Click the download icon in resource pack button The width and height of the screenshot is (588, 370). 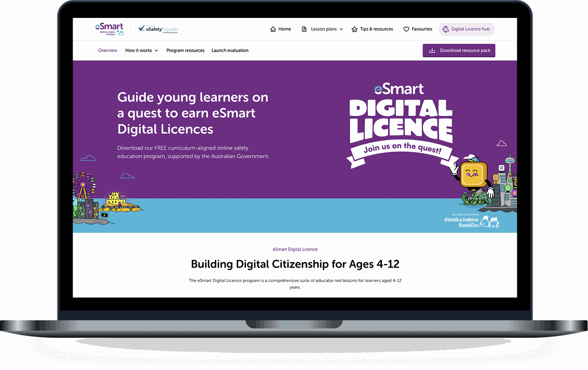[x=432, y=51]
